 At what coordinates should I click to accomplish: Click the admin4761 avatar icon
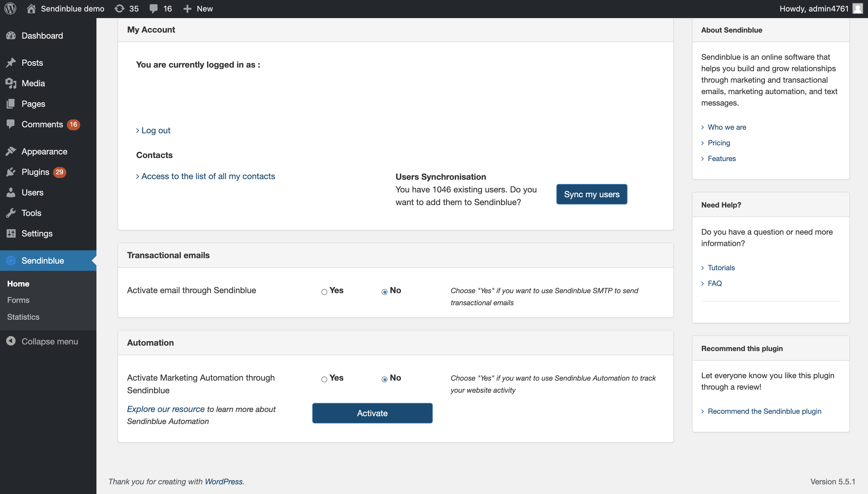point(857,8)
